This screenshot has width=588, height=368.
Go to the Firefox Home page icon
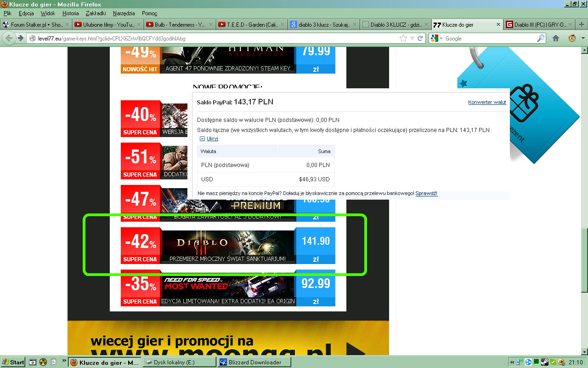pyautogui.click(x=556, y=38)
